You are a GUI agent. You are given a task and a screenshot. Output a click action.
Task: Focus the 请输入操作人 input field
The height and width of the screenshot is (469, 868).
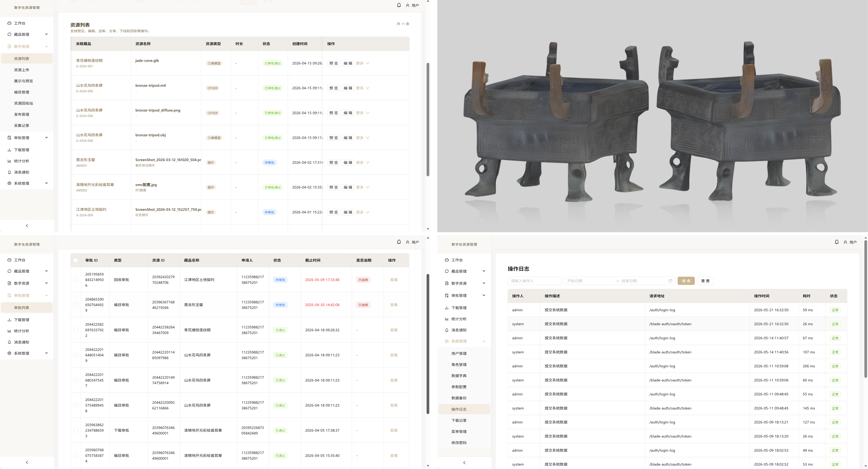pyautogui.click(x=535, y=281)
